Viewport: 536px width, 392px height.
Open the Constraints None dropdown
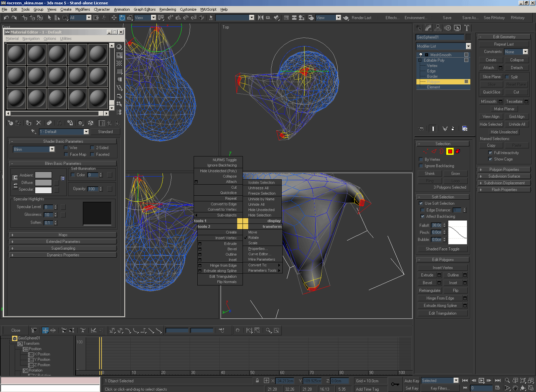pyautogui.click(x=525, y=52)
